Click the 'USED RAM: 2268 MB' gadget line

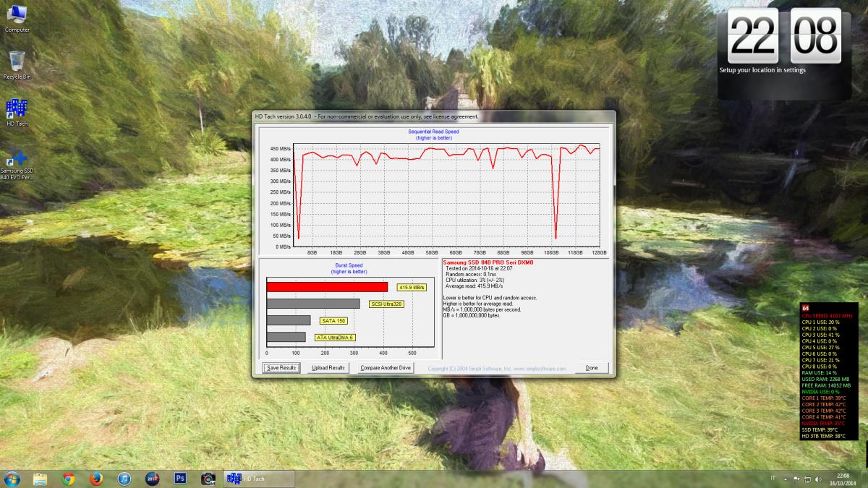point(825,379)
